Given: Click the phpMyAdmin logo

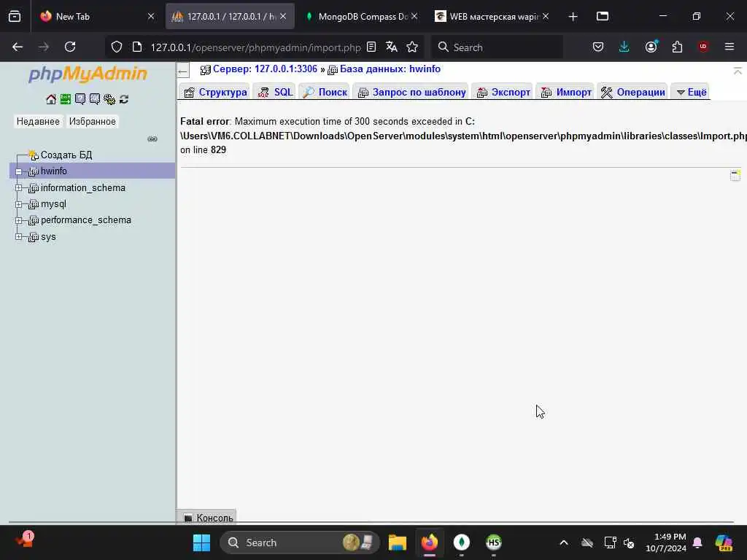Looking at the screenshot, I should 88,74.
